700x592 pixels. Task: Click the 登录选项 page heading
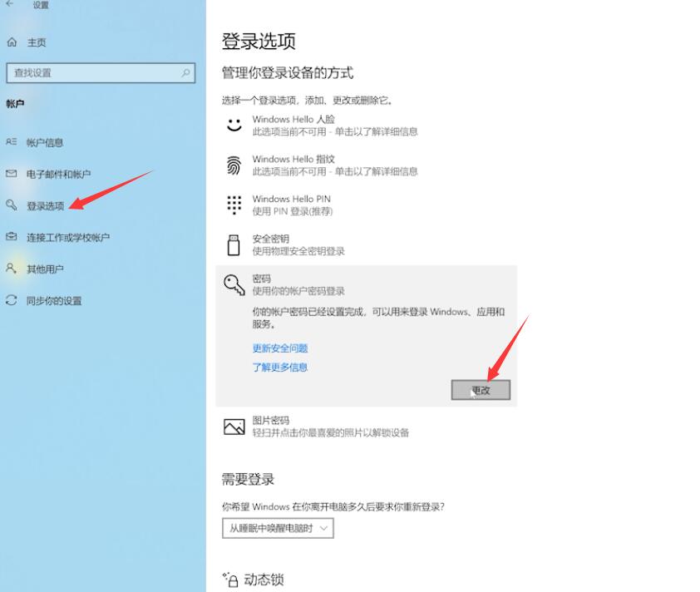point(259,41)
